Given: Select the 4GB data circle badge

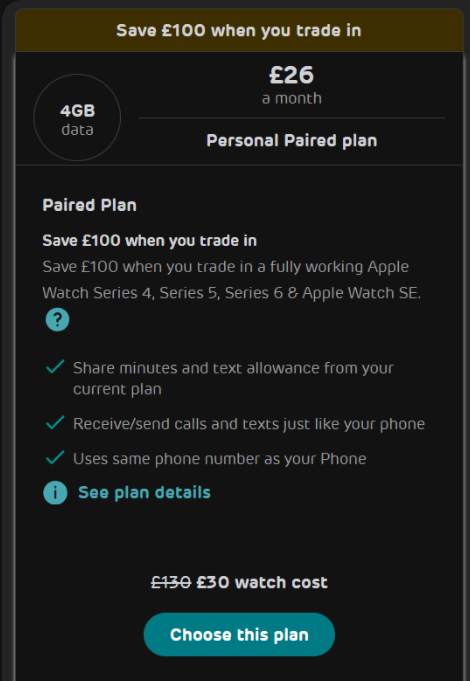Looking at the screenshot, I should 77,118.
